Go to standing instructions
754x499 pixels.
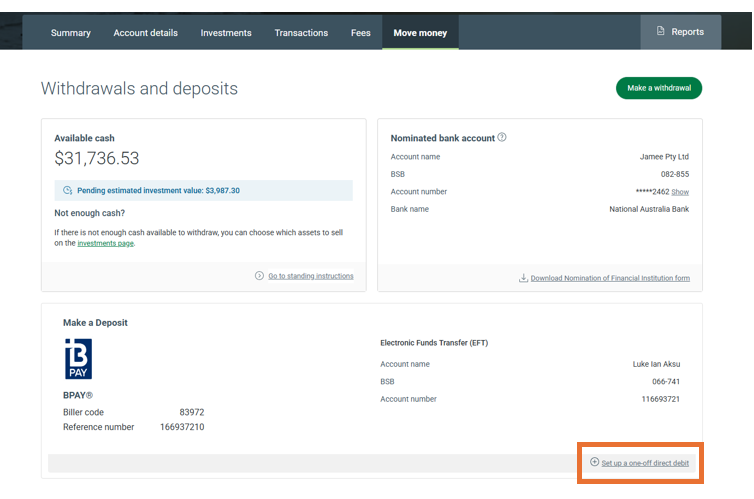coord(310,276)
